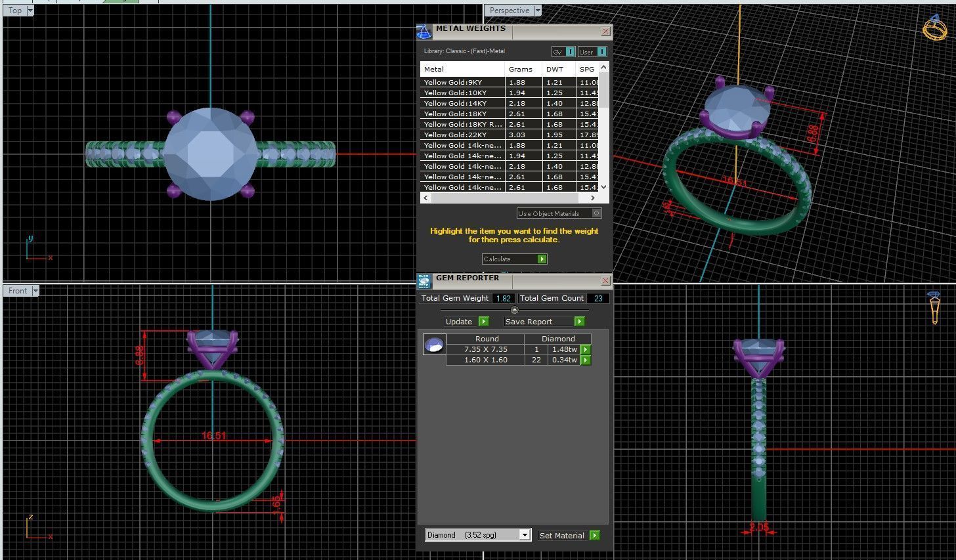Click the 16.51 dimension in Front viewport
The image size is (956, 560).
click(x=214, y=436)
